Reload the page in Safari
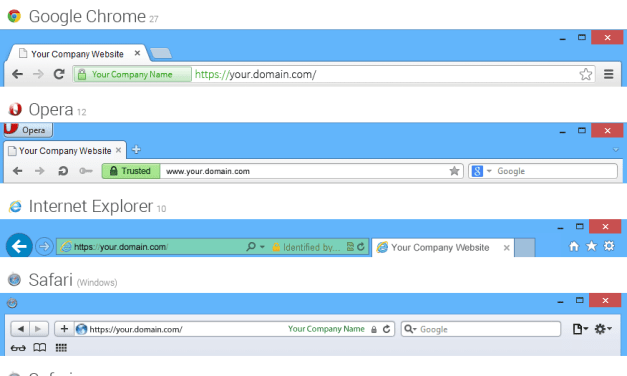Image resolution: width=627 pixels, height=376 pixels. click(386, 329)
